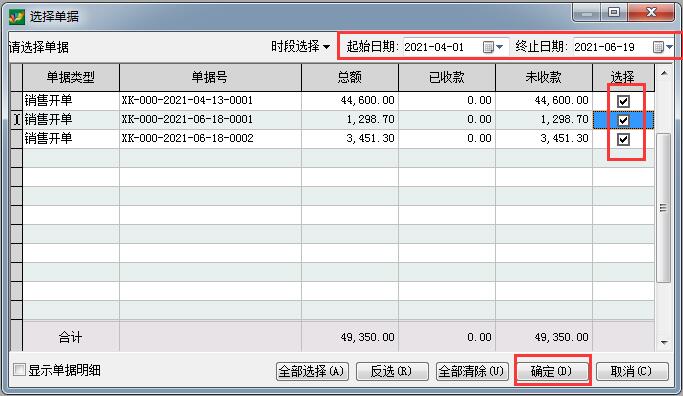Click the 未收款 column header
The image size is (683, 396).
click(544, 78)
